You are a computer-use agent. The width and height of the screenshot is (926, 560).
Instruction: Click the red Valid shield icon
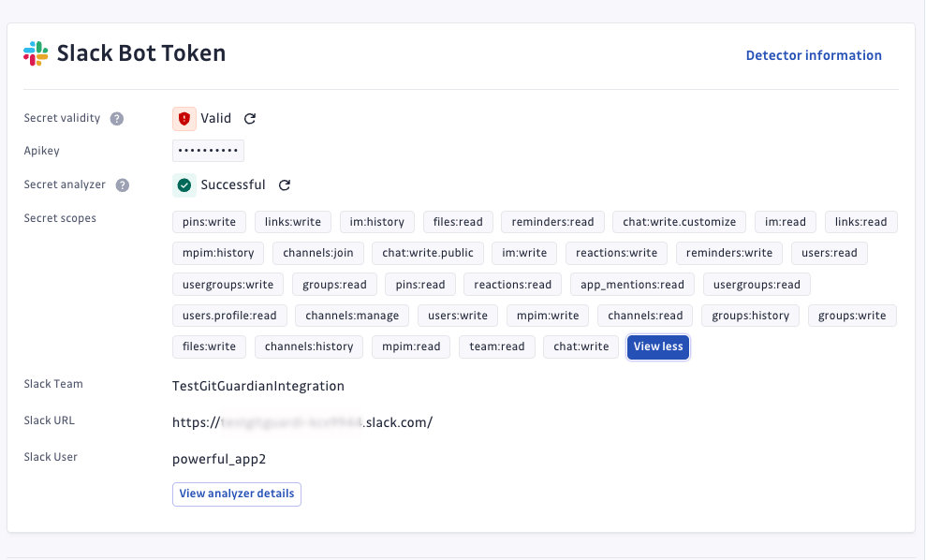184,119
